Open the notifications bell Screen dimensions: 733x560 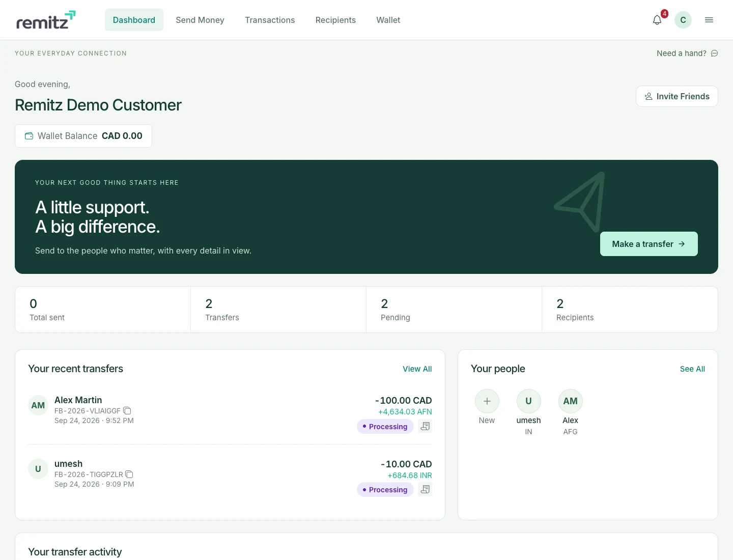point(657,20)
